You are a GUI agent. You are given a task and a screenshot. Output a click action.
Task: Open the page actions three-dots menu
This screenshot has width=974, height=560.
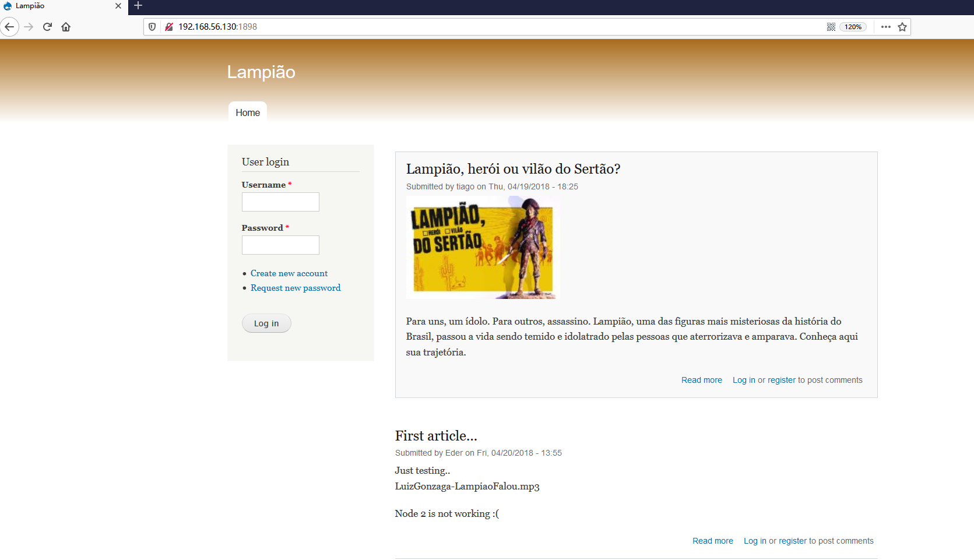point(886,27)
